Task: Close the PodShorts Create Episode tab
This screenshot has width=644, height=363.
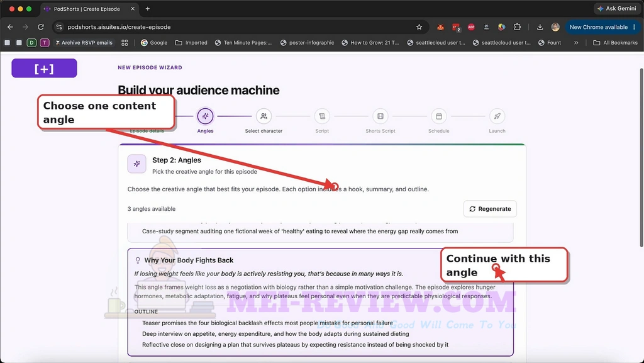Action: coord(133,9)
